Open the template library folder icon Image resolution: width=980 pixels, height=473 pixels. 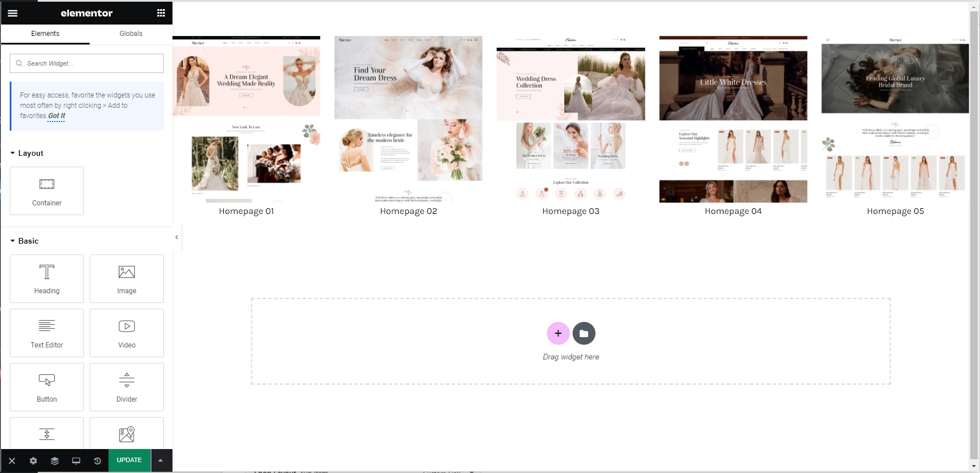coord(584,333)
